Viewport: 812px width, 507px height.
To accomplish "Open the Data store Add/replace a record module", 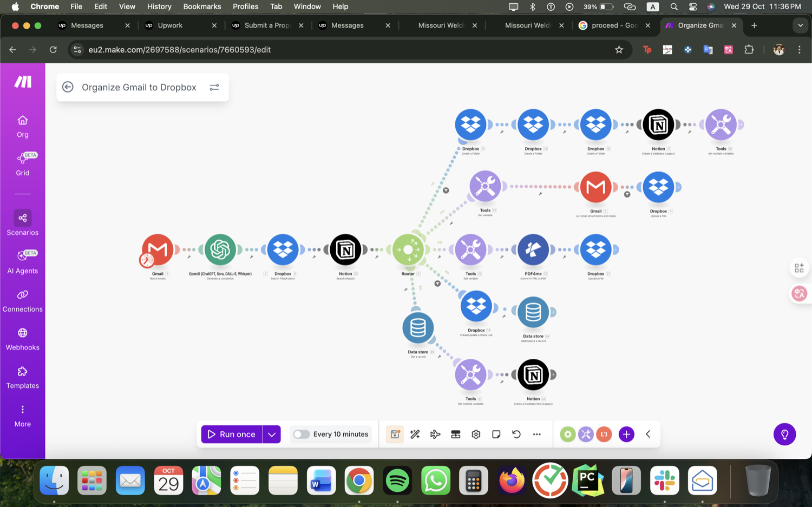I will [533, 312].
